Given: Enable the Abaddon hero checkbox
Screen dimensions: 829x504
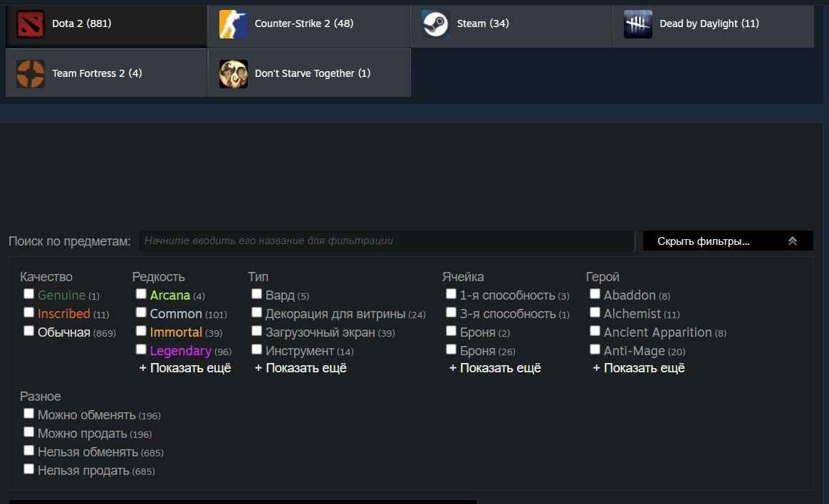Looking at the screenshot, I should point(595,294).
